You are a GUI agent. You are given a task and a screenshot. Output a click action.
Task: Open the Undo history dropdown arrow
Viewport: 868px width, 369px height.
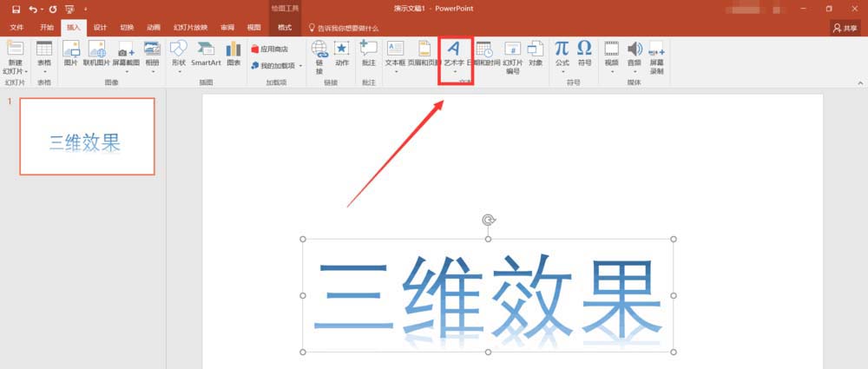tap(42, 10)
